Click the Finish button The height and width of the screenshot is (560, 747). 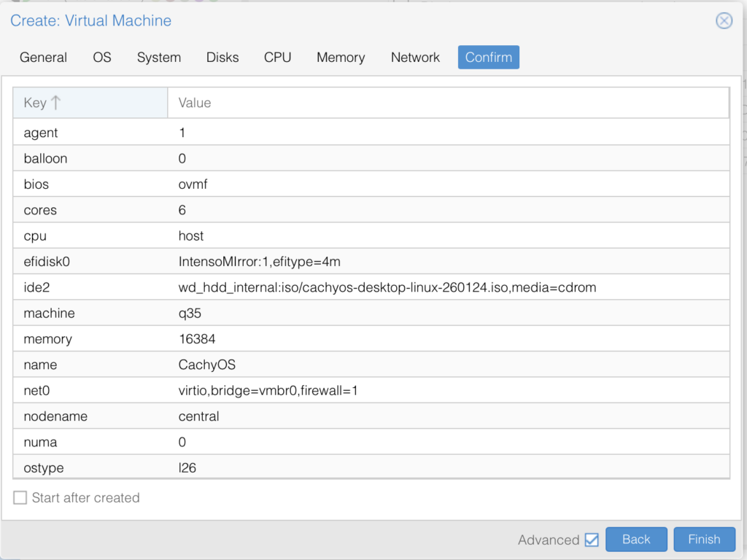point(704,540)
